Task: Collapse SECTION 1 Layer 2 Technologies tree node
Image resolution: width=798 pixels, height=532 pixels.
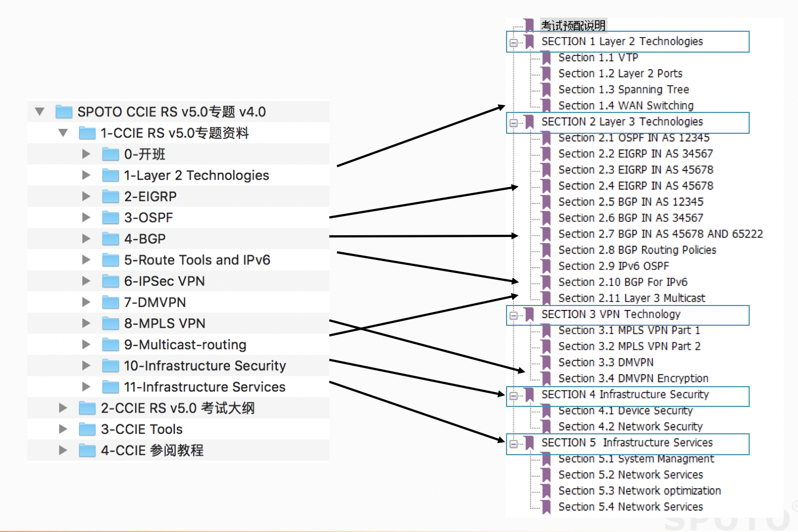Action: coord(513,43)
